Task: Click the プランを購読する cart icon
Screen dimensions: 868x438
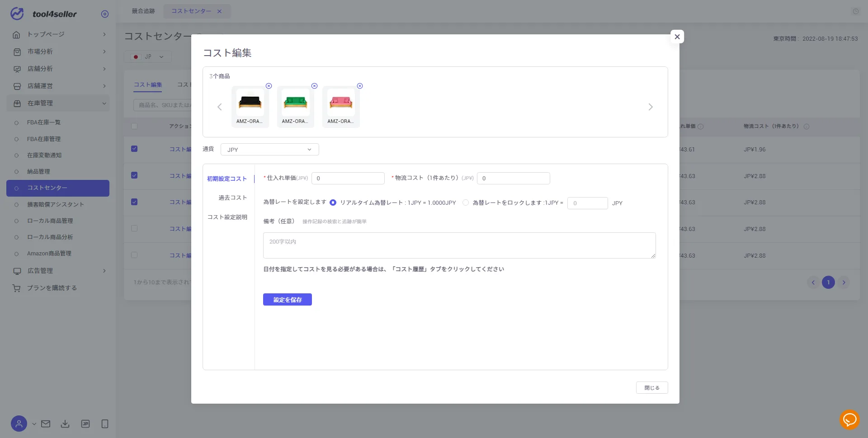Action: [x=17, y=288]
